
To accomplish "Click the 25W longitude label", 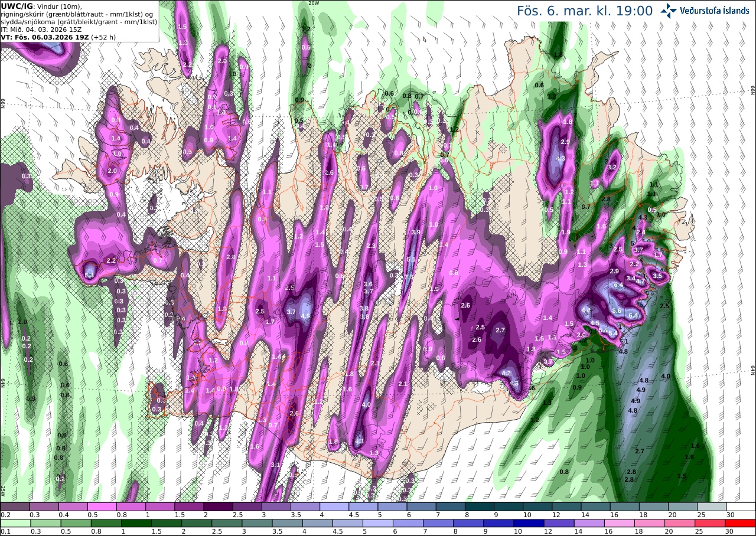I will (x=3, y=491).
